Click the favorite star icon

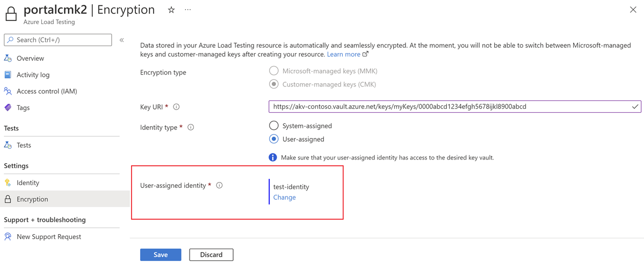171,10
